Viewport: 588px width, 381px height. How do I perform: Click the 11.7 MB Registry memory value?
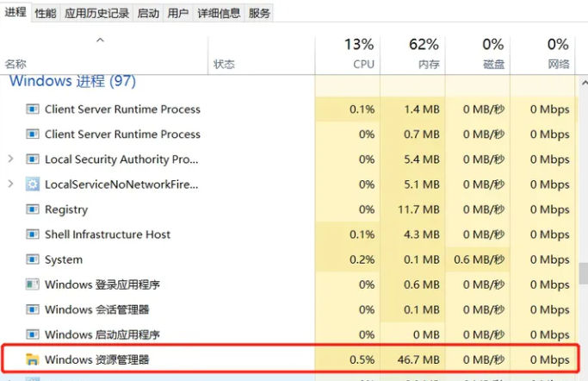[418, 209]
